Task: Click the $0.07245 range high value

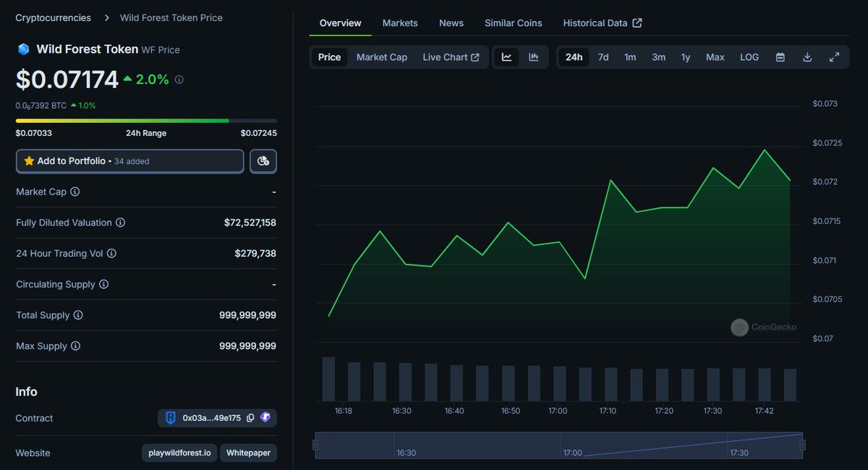Action: (x=259, y=133)
